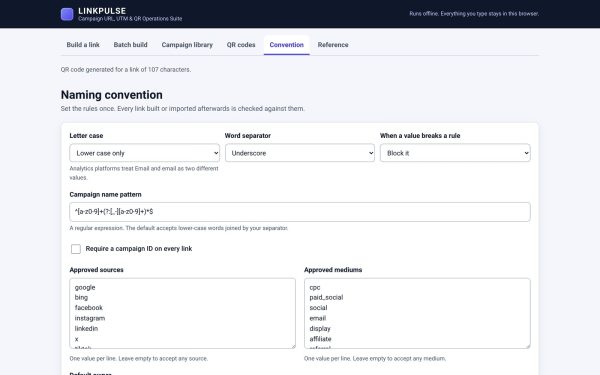Click the 'QR code generated' status message
The image size is (600, 375).
126,70
